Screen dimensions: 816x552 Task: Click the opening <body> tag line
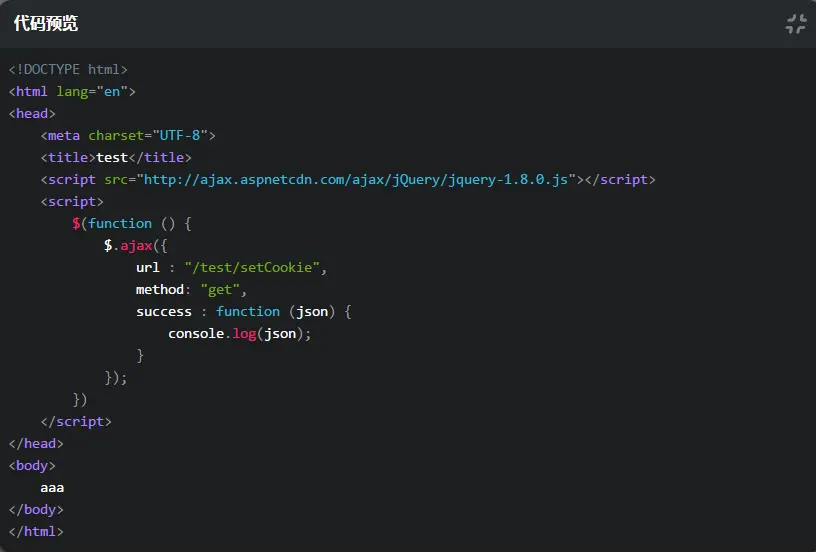pos(32,466)
